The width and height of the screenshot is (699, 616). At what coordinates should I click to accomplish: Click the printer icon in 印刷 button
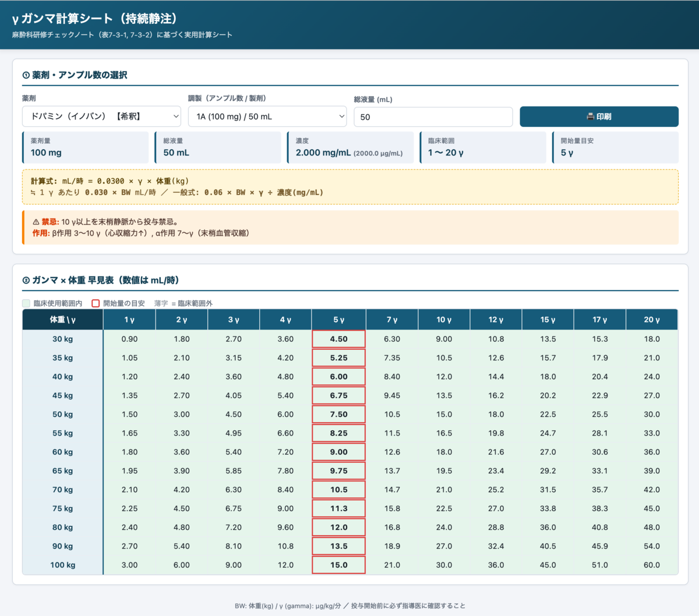[590, 116]
